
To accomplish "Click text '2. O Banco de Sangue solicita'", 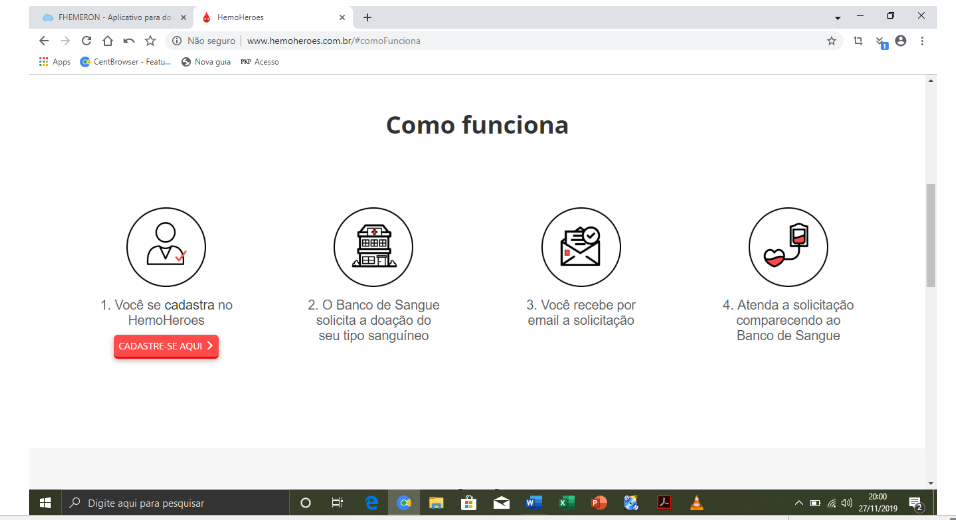I will 373,313.
